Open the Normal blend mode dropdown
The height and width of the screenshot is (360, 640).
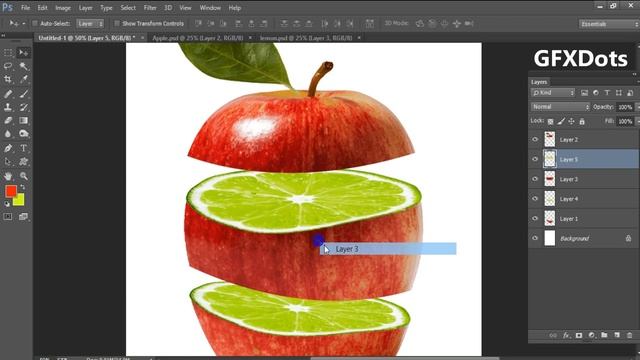560,107
